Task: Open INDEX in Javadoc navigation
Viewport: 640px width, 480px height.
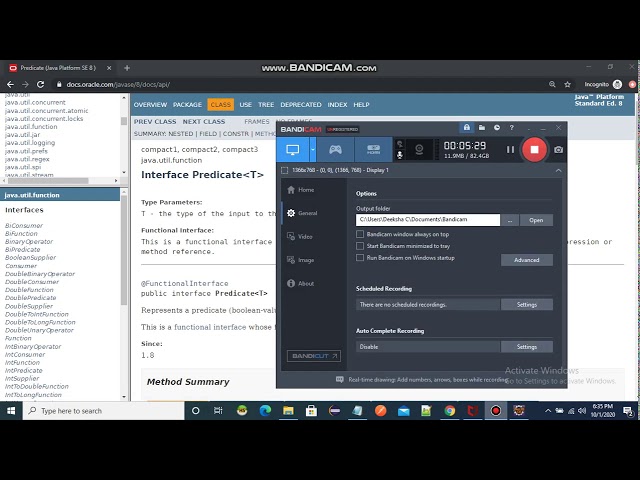Action: pyautogui.click(x=337, y=105)
